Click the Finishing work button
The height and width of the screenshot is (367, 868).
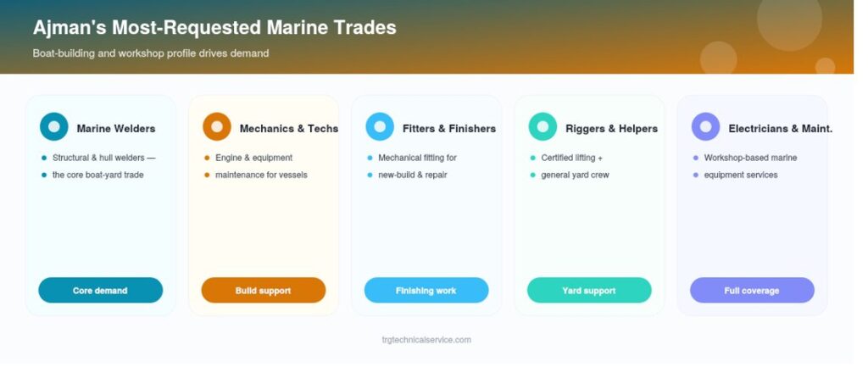pyautogui.click(x=426, y=291)
